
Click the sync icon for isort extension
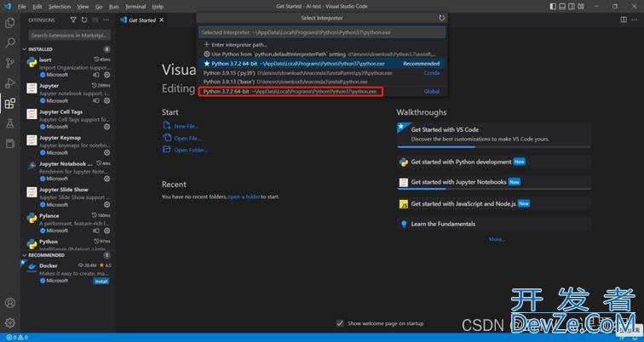(x=96, y=75)
